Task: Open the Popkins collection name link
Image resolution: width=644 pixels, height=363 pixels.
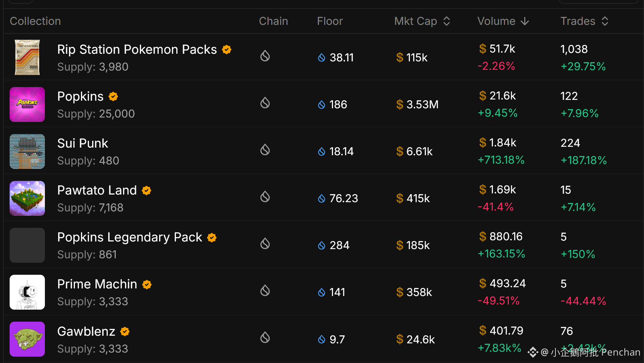Action: pyautogui.click(x=81, y=96)
